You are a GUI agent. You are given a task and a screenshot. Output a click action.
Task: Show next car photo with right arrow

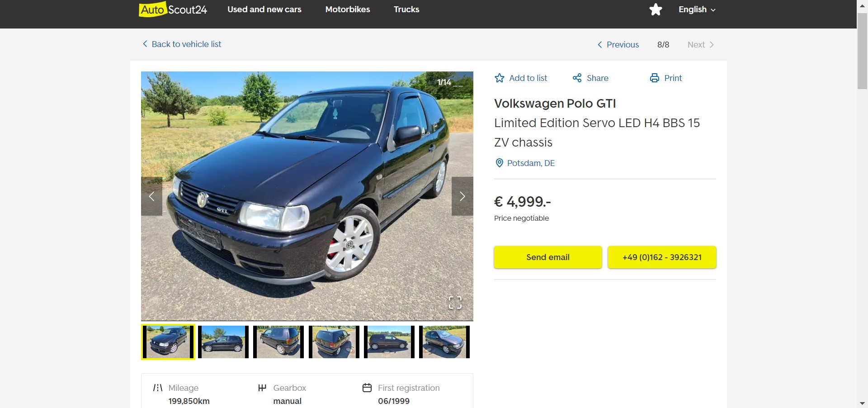(x=462, y=196)
